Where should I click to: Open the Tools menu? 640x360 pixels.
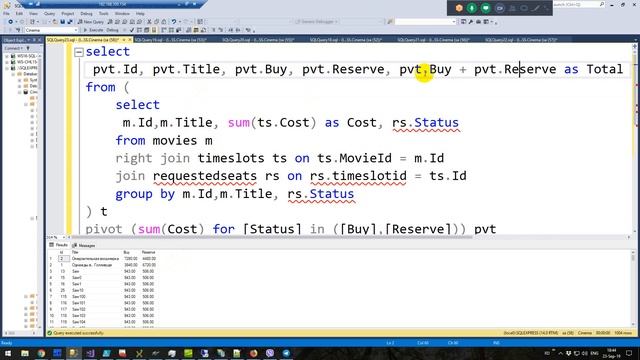point(104,13)
